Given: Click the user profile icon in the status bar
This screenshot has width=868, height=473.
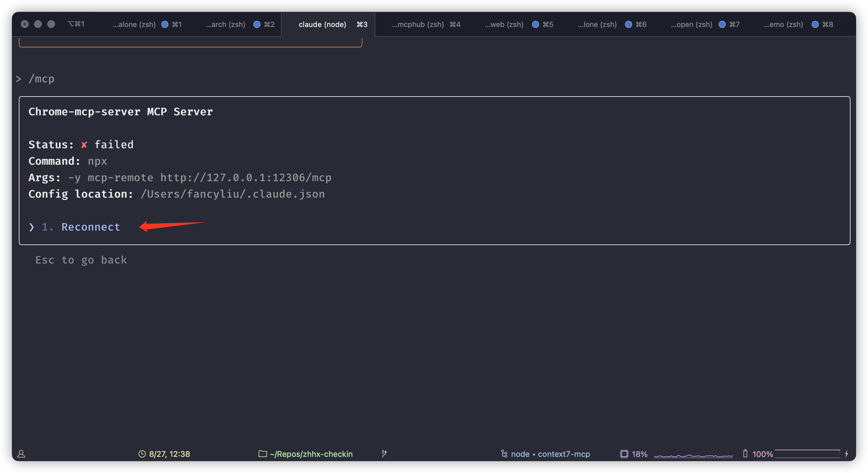Looking at the screenshot, I should (x=21, y=454).
